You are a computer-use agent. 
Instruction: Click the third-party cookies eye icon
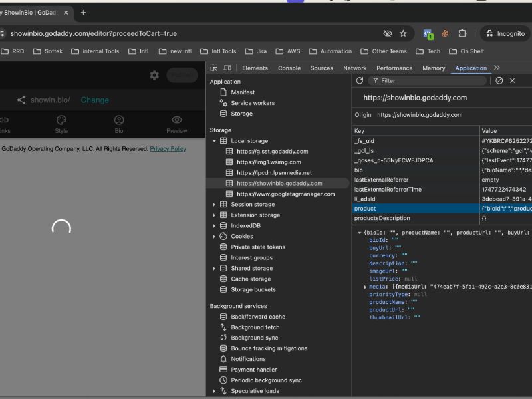click(388, 33)
